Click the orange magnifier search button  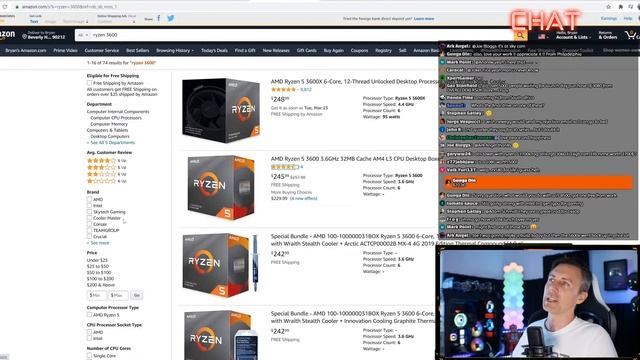coord(520,35)
